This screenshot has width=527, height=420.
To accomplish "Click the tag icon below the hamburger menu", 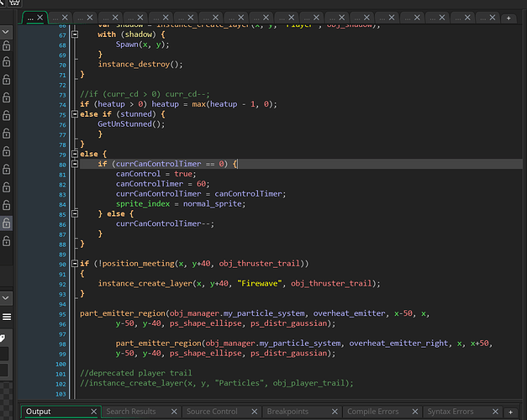I will (3, 338).
